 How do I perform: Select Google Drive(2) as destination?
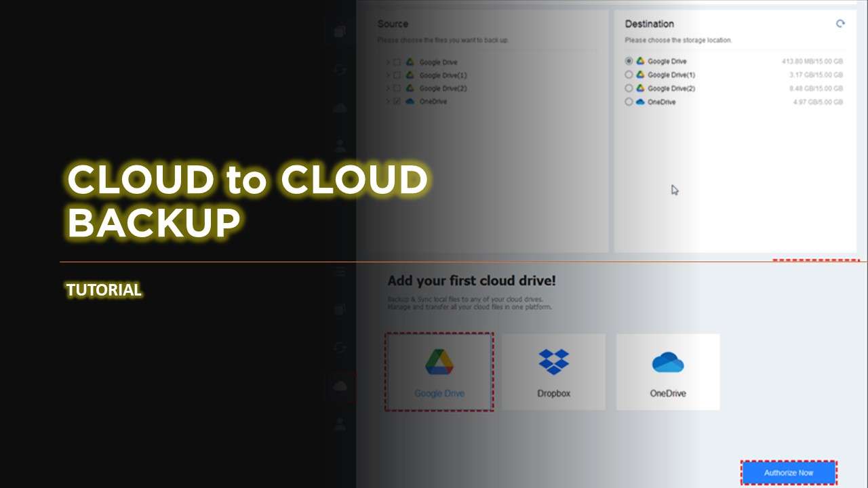click(x=629, y=88)
